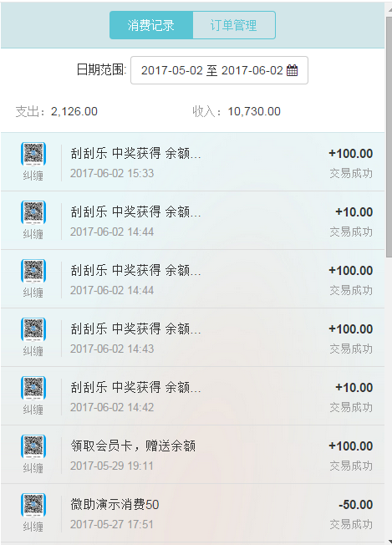Click the 收入 10,730.00 total
The width and height of the screenshot is (392, 545).
pos(237,111)
